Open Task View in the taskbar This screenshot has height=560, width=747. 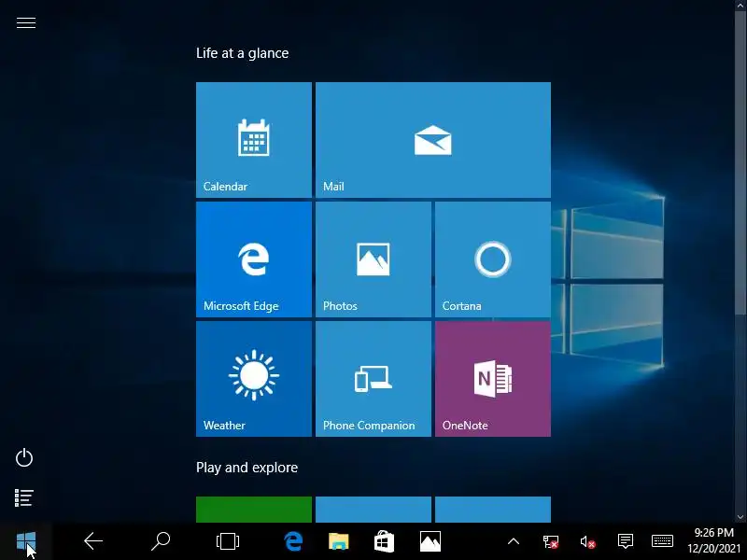pos(228,541)
